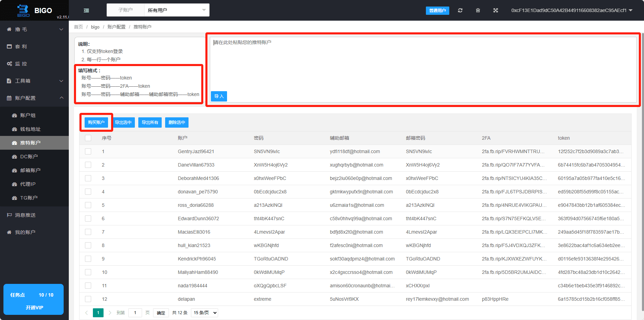Click the document icon beside 工具箱
Viewport: 644px width, 320px height.
pyautogui.click(x=9, y=81)
